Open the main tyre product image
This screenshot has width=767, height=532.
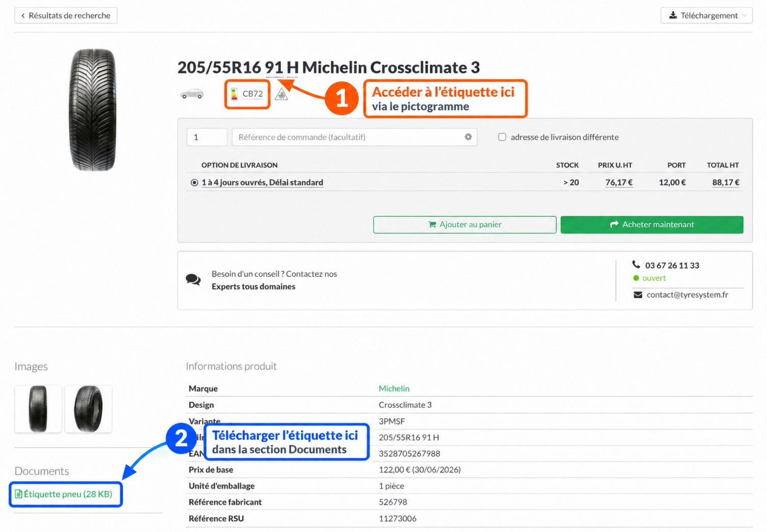click(93, 110)
